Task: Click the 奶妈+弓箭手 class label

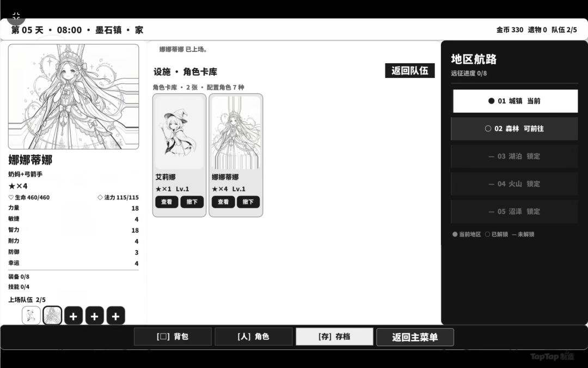Action: [x=26, y=174]
